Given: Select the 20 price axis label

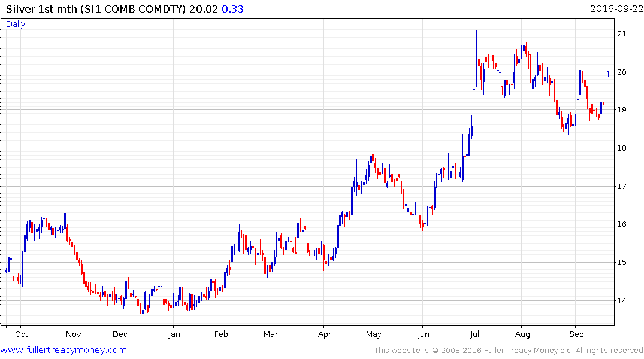Looking at the screenshot, I should pos(622,72).
